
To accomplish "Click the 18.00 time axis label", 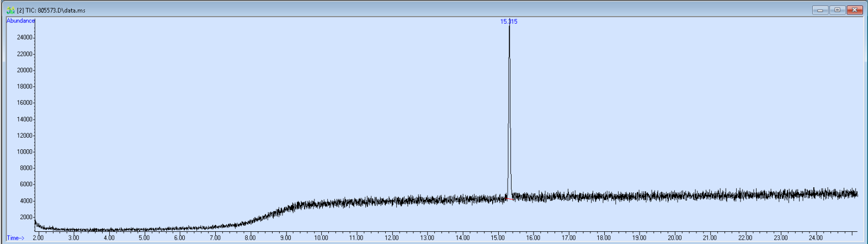I will tap(604, 238).
